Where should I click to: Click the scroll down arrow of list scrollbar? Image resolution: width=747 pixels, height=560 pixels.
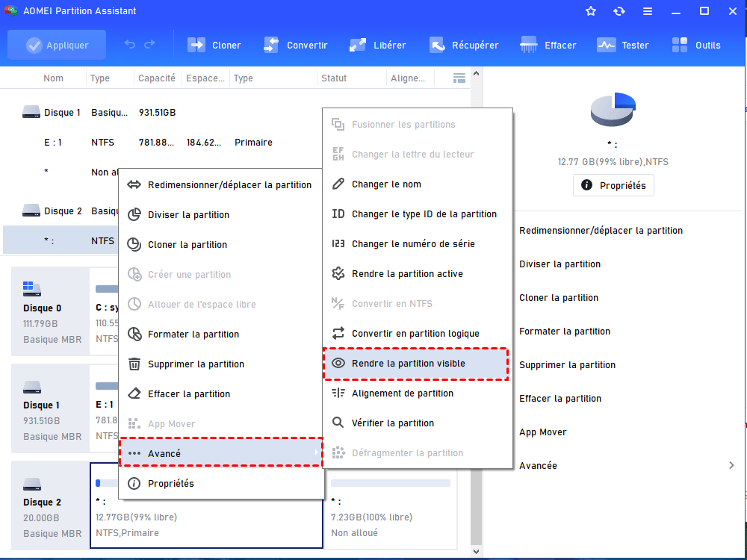476,552
